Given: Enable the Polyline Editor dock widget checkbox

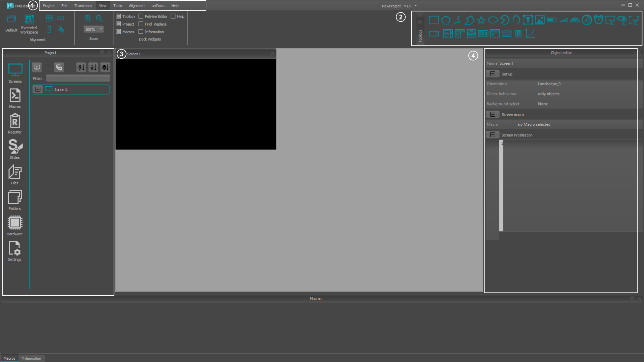Looking at the screenshot, I should coord(141,16).
